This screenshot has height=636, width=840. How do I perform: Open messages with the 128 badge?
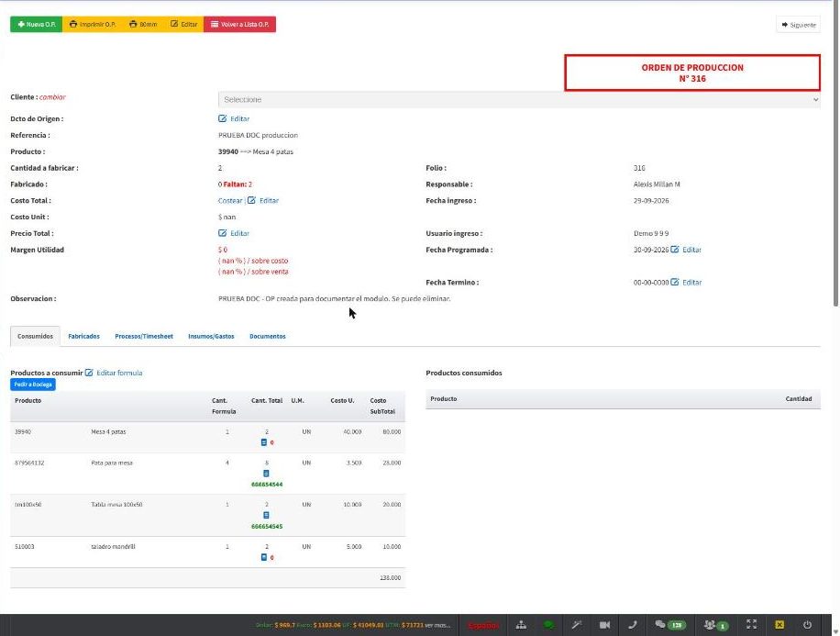point(669,625)
